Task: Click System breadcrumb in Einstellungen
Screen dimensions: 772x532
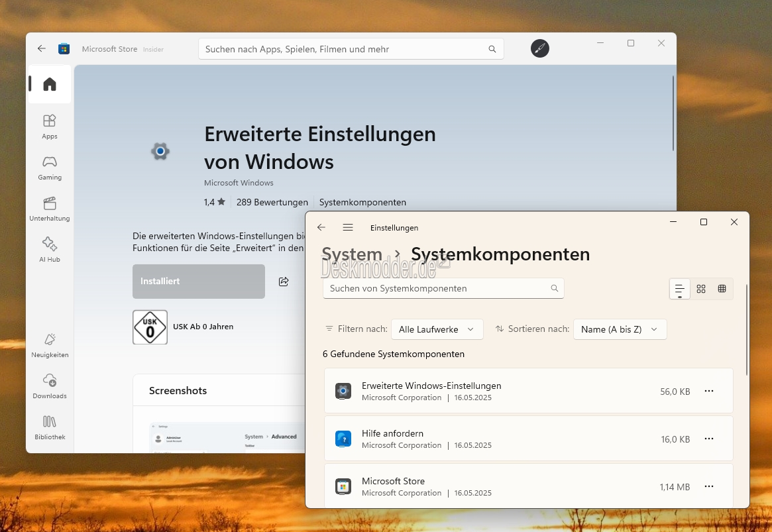Action: tap(352, 254)
